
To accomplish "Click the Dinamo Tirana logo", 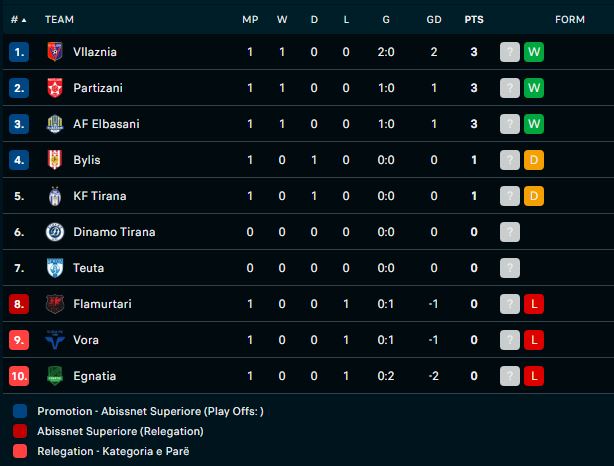I will tap(54, 232).
